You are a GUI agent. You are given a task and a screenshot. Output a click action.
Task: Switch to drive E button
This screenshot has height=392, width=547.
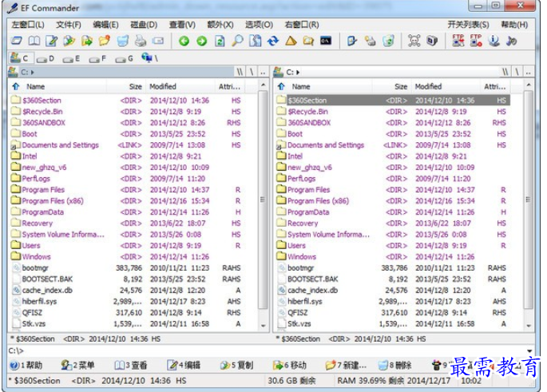tap(72, 58)
